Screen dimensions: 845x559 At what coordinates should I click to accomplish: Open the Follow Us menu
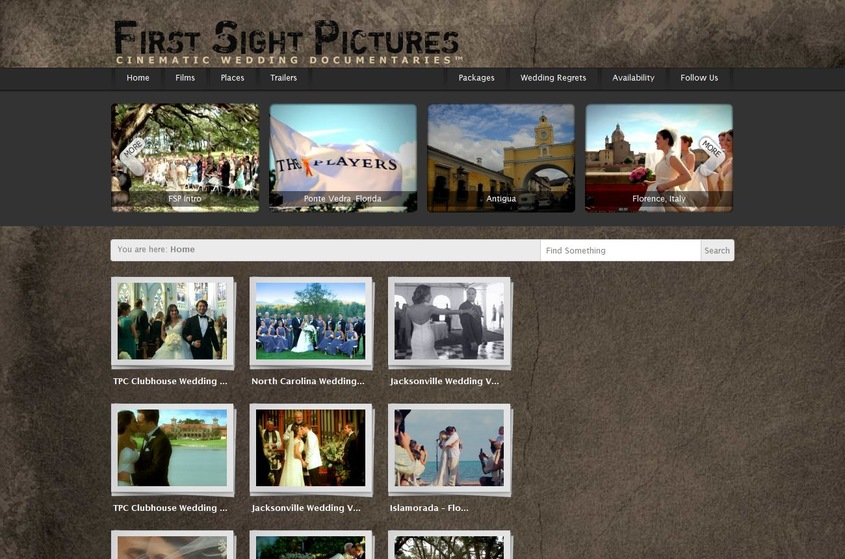699,78
